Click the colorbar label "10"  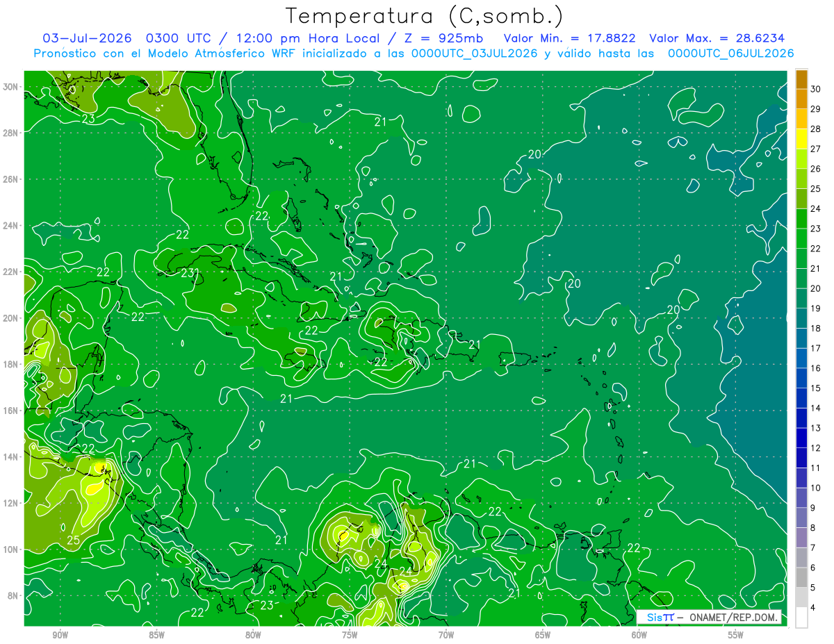[x=815, y=488]
